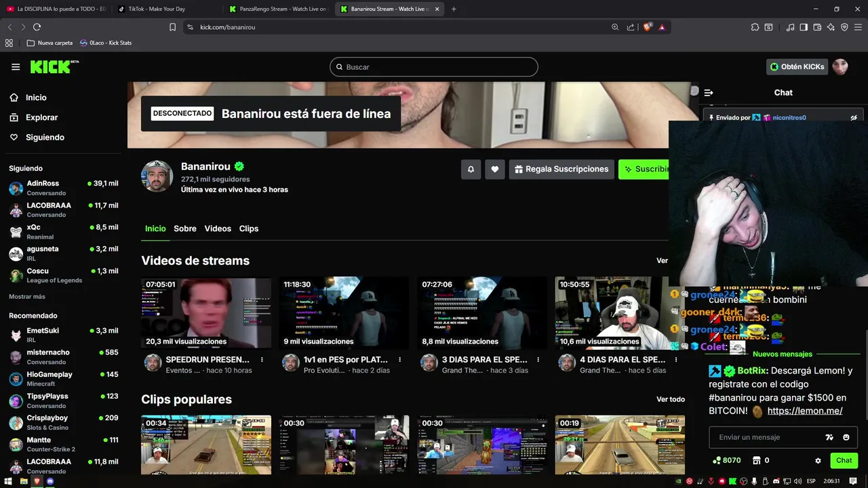Viewport: 868px width, 488px height.
Task: Open options menu for 1v1 en PES video
Action: tap(400, 360)
